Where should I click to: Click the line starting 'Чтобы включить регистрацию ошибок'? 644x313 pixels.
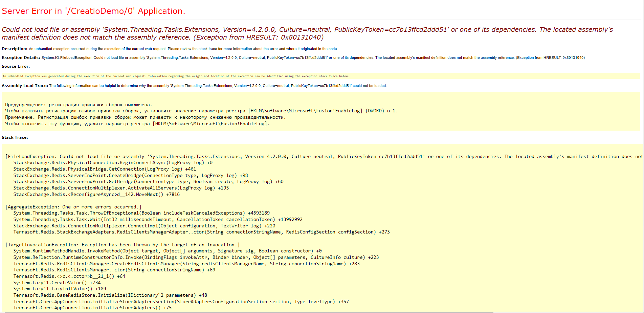point(201,111)
